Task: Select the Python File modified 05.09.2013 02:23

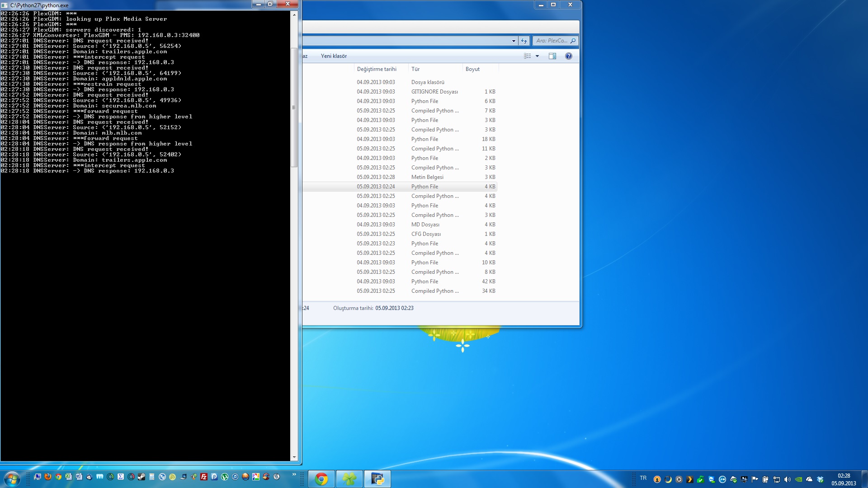Action: tap(400, 244)
